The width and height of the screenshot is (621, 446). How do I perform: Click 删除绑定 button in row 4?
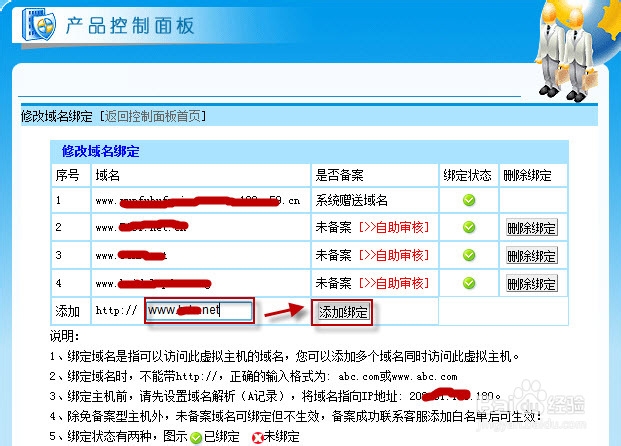[531, 284]
